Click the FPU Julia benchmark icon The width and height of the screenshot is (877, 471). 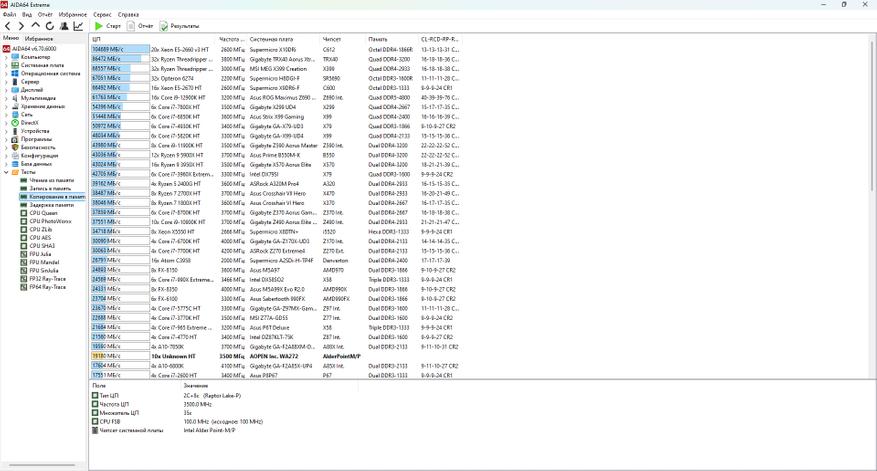coord(23,254)
